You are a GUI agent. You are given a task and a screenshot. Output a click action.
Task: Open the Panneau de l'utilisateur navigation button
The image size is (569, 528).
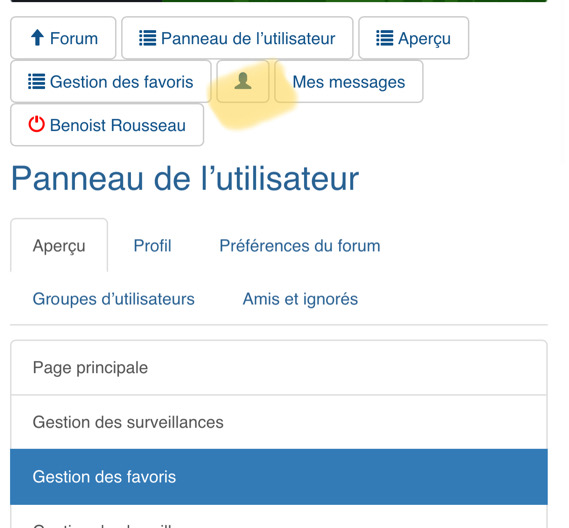[x=237, y=38]
